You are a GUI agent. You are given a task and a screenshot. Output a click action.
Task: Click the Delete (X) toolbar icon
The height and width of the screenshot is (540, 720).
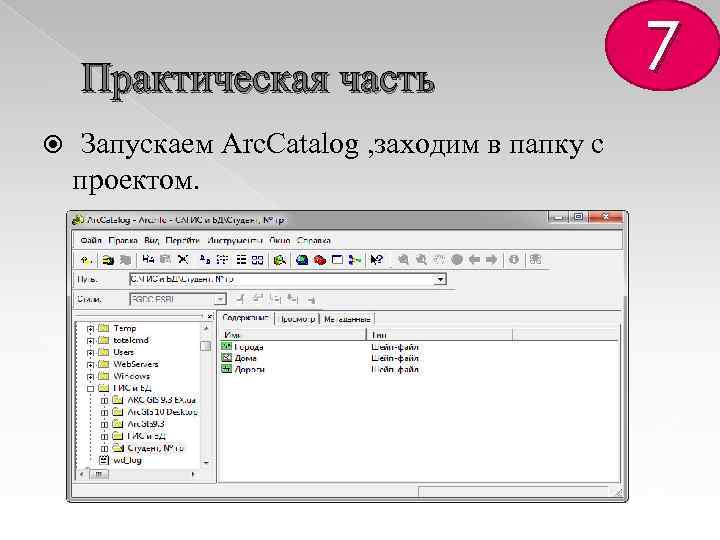click(183, 259)
